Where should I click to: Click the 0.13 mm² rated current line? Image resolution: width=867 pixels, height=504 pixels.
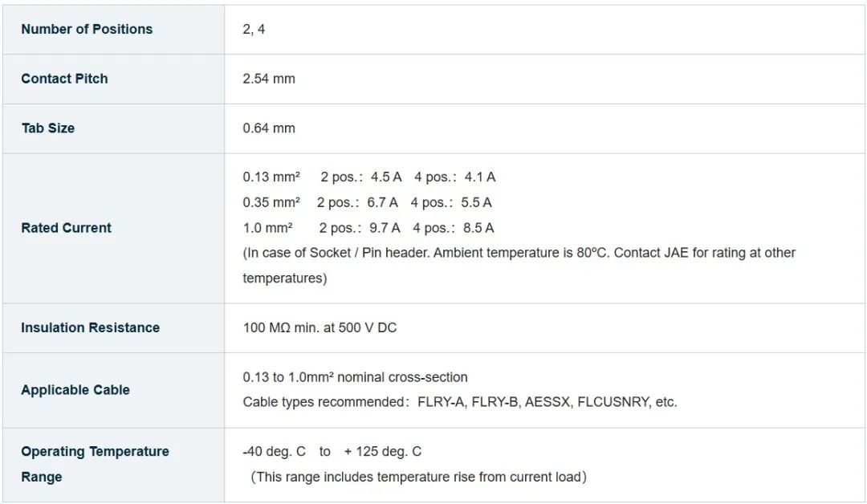pyautogui.click(x=369, y=177)
